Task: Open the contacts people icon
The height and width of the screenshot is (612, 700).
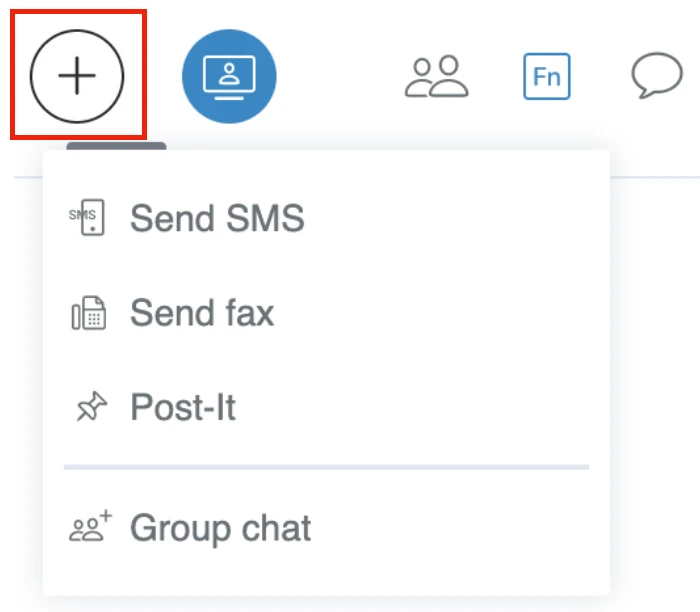Action: [x=436, y=76]
